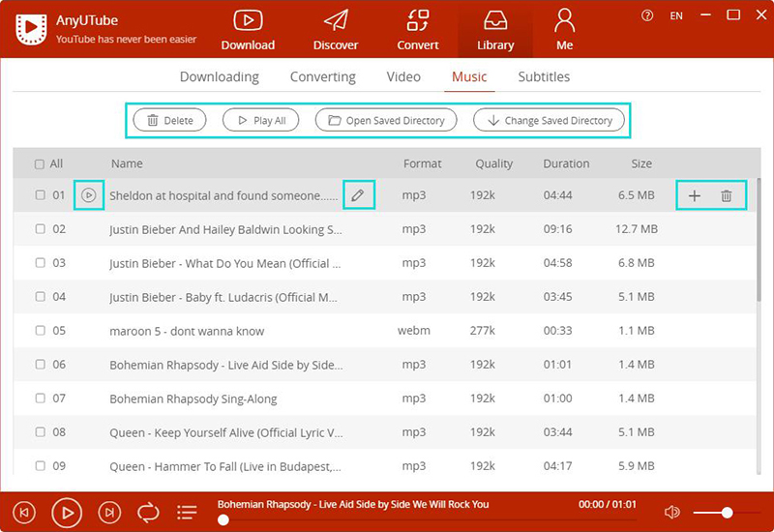The image size is (774, 532).
Task: Open the playlist queue icon
Action: coord(187,513)
